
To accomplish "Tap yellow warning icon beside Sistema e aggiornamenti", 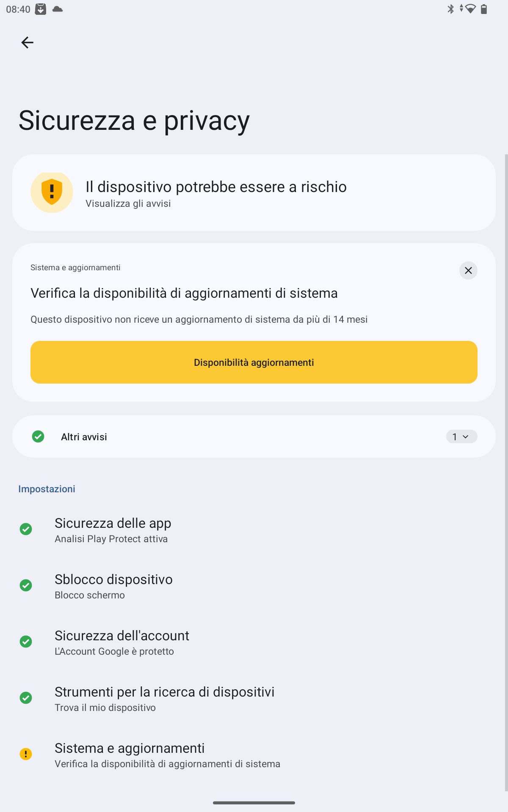I will [26, 754].
